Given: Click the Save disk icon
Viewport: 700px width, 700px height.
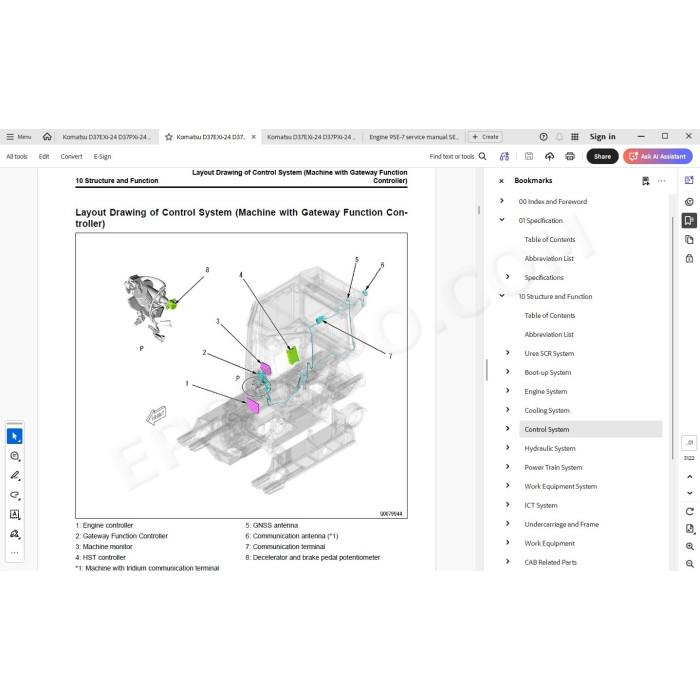Looking at the screenshot, I should coord(529,156).
